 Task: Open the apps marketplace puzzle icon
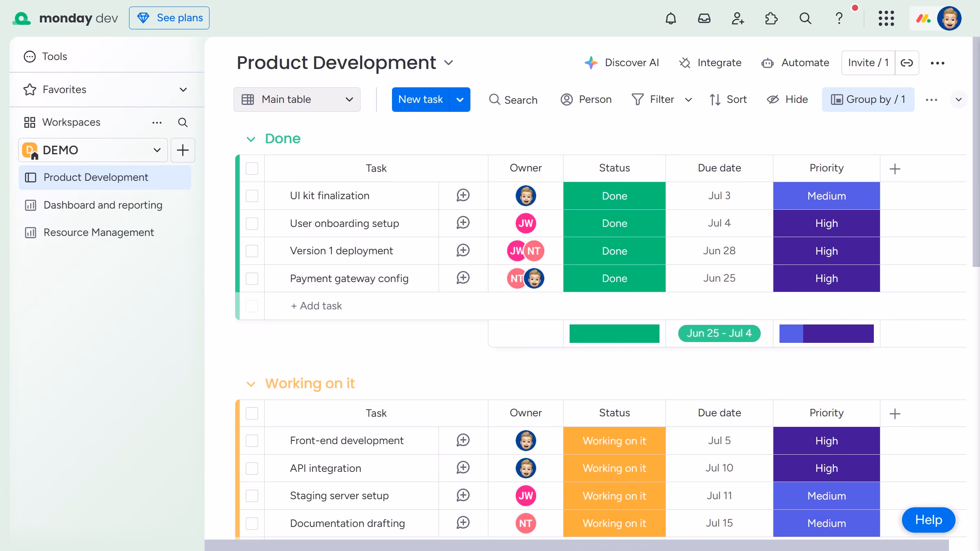click(771, 18)
